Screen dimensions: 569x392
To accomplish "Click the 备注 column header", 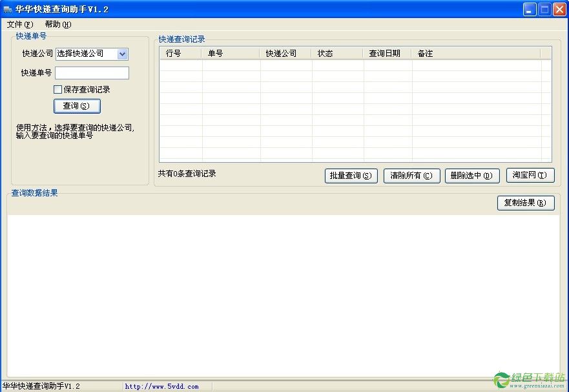I will pyautogui.click(x=476, y=54).
